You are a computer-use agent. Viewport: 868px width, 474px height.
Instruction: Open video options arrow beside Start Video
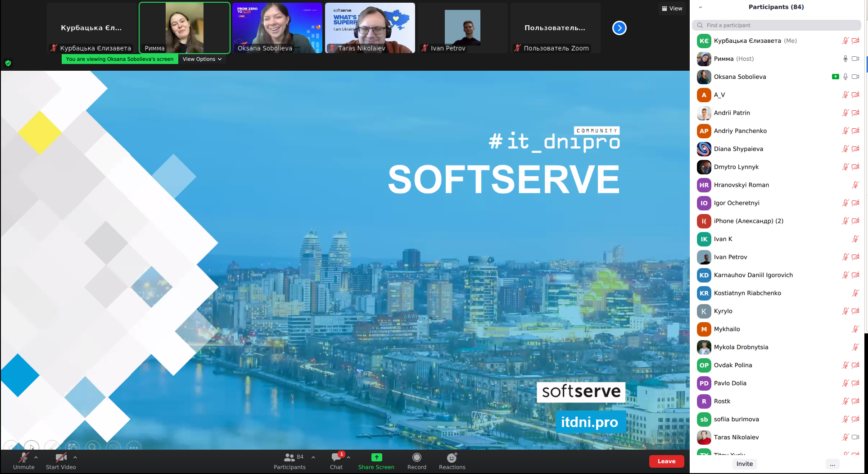coord(75,457)
